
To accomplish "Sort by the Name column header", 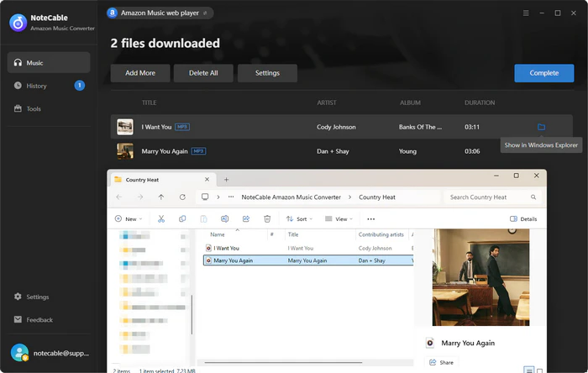I will point(237,234).
